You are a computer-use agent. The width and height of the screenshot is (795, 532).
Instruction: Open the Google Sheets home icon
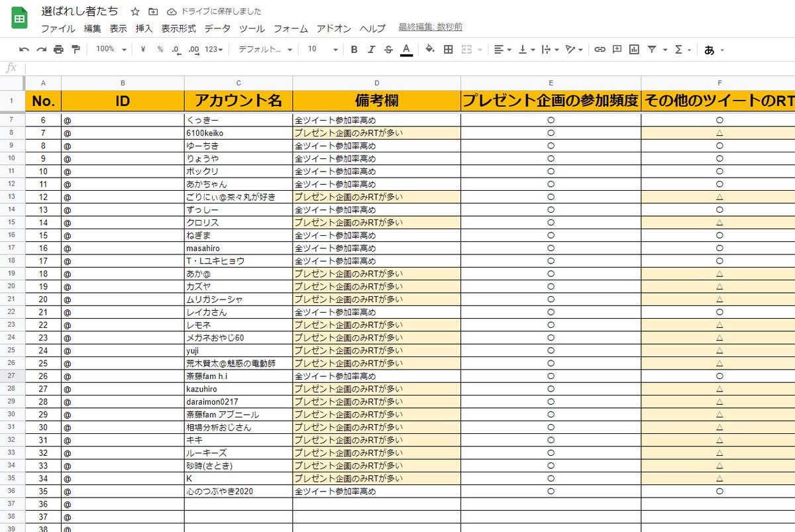(x=19, y=19)
